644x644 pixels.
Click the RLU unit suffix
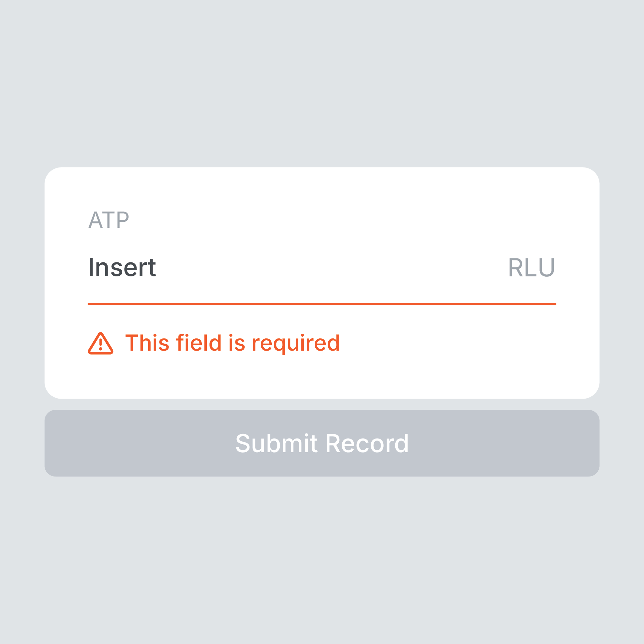click(x=532, y=267)
